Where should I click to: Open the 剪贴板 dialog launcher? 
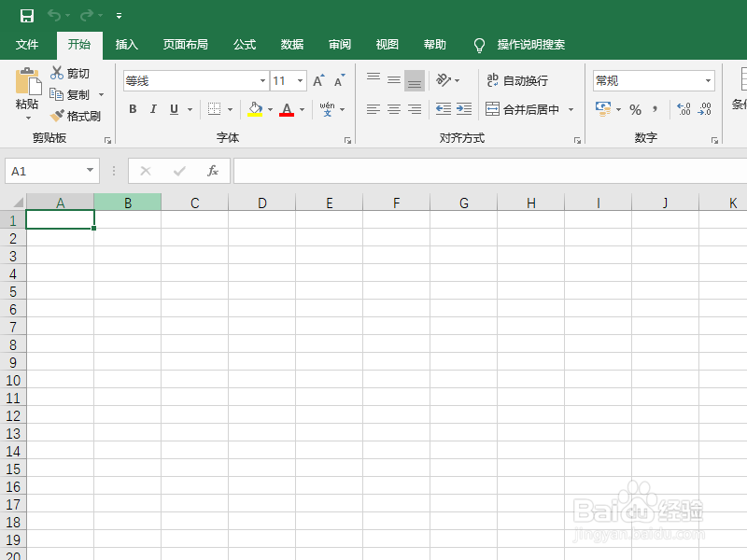(108, 141)
